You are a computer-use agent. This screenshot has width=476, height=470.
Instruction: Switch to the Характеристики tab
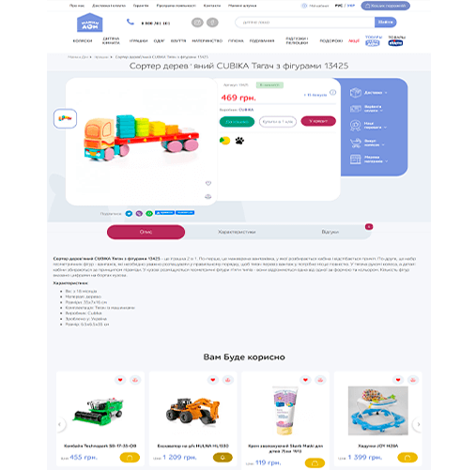[237, 232]
